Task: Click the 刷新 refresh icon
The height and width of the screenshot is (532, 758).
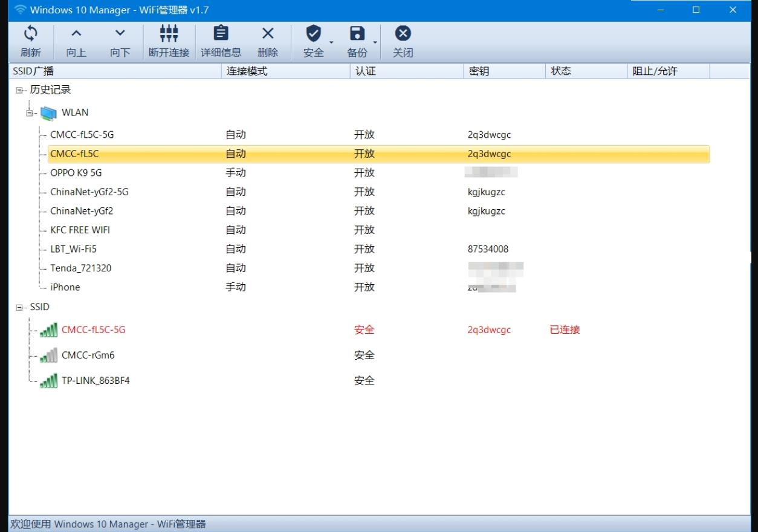Action: click(x=31, y=33)
